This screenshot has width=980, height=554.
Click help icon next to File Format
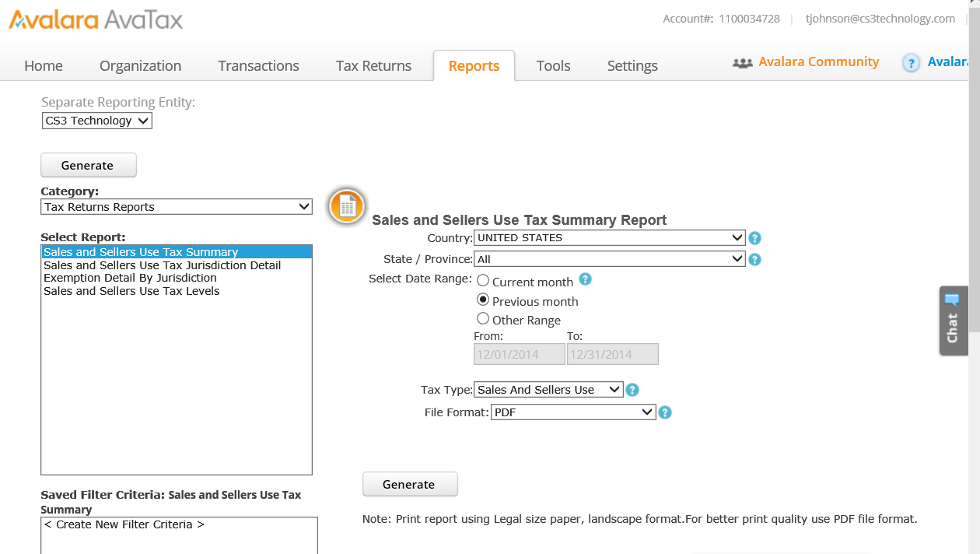pos(665,412)
